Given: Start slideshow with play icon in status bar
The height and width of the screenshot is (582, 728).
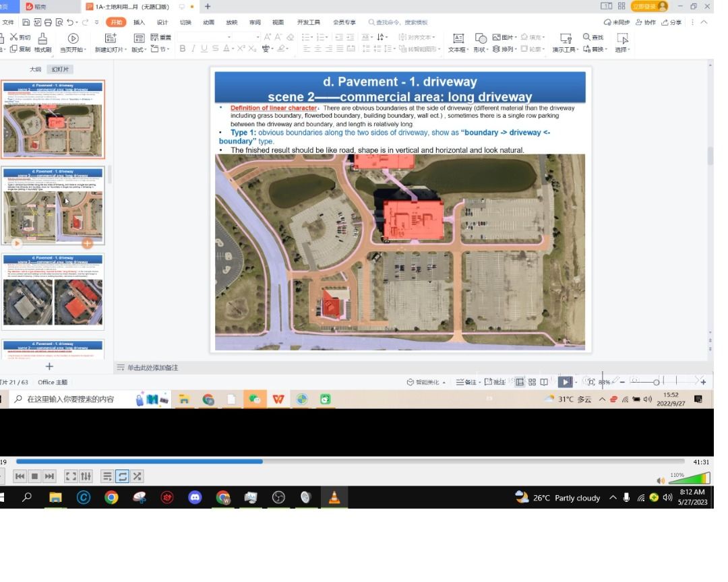Looking at the screenshot, I should click(x=565, y=382).
